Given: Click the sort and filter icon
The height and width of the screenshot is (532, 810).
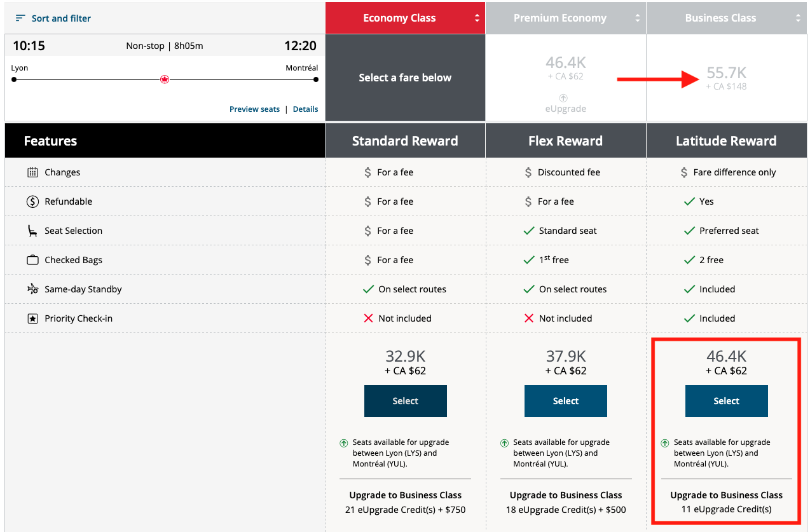Looking at the screenshot, I should tap(20, 18).
